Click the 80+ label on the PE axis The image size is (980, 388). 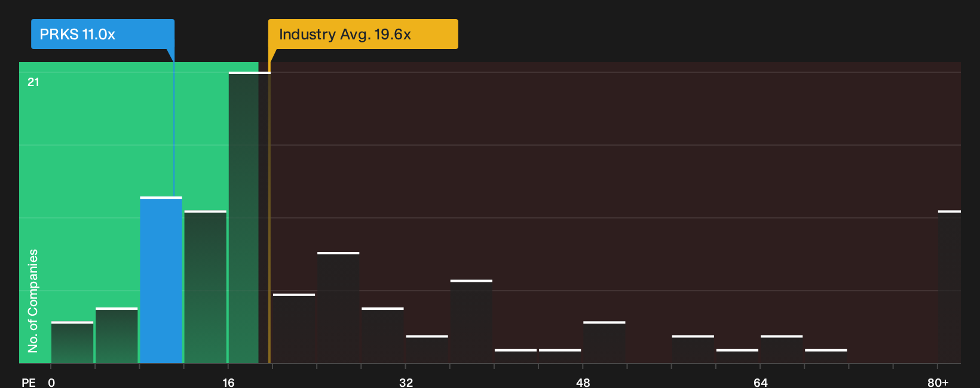pos(938,382)
